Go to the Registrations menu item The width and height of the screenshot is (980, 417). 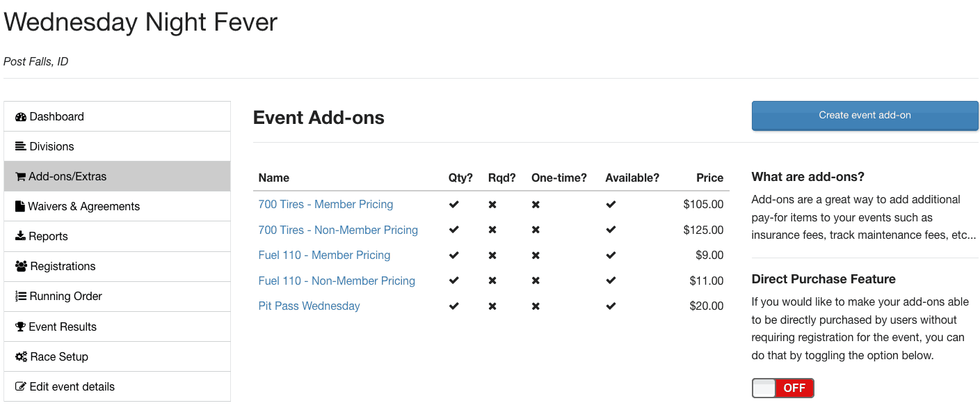click(63, 267)
